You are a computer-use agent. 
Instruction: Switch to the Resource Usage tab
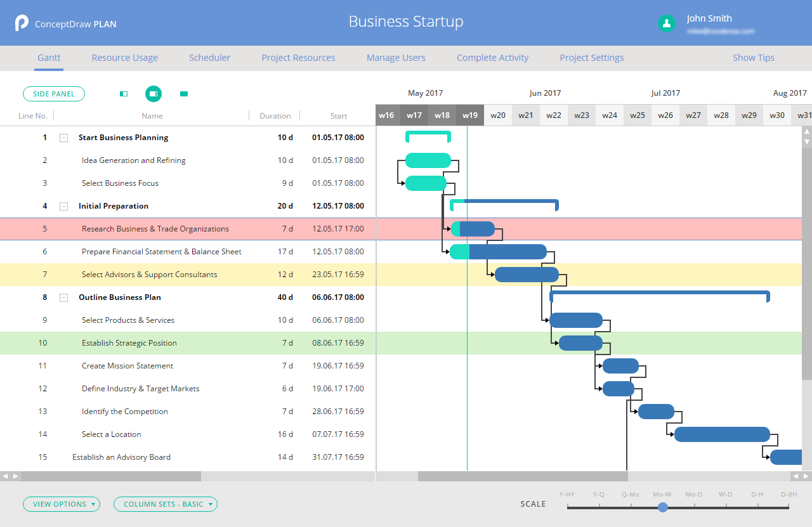[x=124, y=58]
